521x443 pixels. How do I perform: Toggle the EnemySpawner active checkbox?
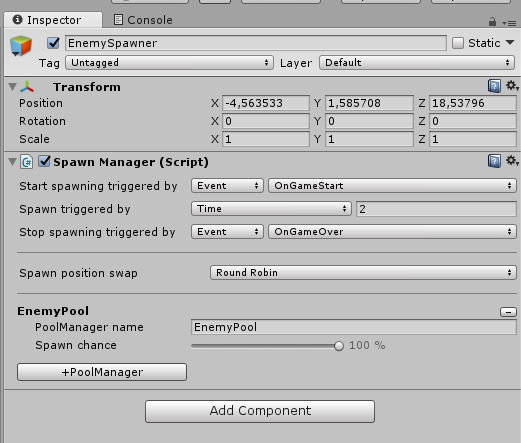tap(53, 43)
